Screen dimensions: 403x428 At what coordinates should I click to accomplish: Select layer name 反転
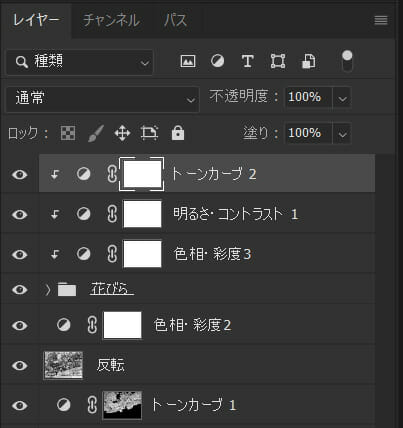[x=111, y=365]
